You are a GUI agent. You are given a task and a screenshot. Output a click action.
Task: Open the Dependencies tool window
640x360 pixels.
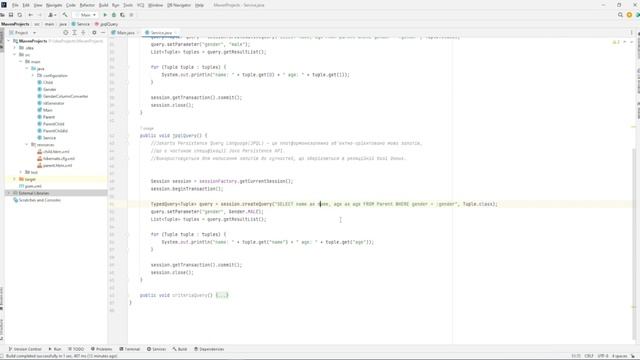point(209,349)
